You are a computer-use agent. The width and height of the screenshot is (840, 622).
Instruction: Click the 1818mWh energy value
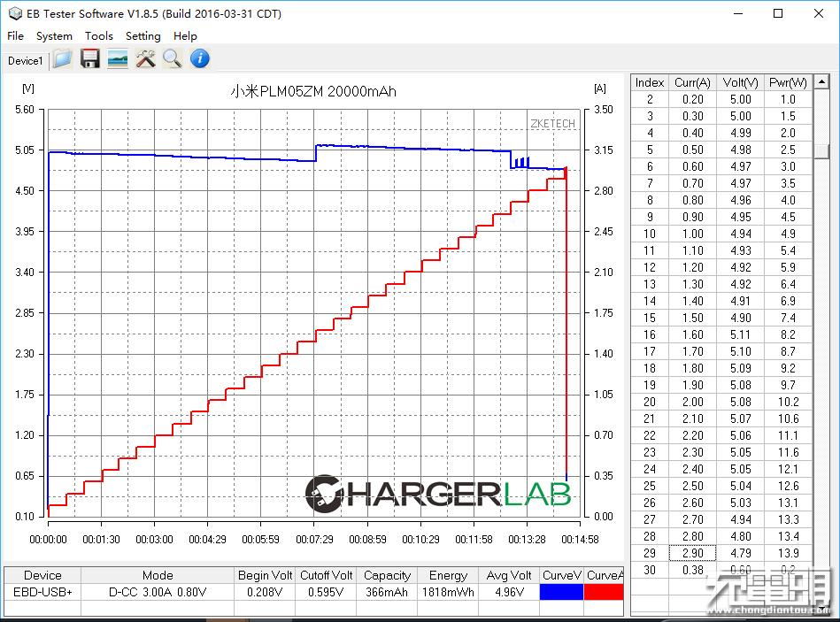coord(448,592)
